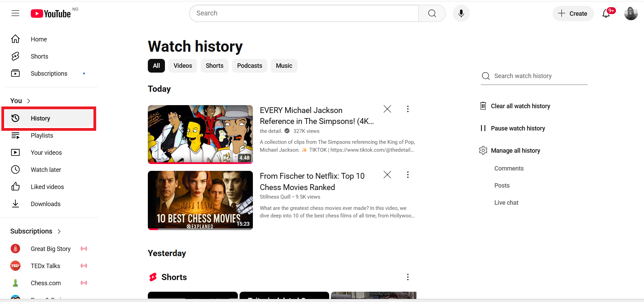
Task: Focus the main Search box
Action: 304,13
